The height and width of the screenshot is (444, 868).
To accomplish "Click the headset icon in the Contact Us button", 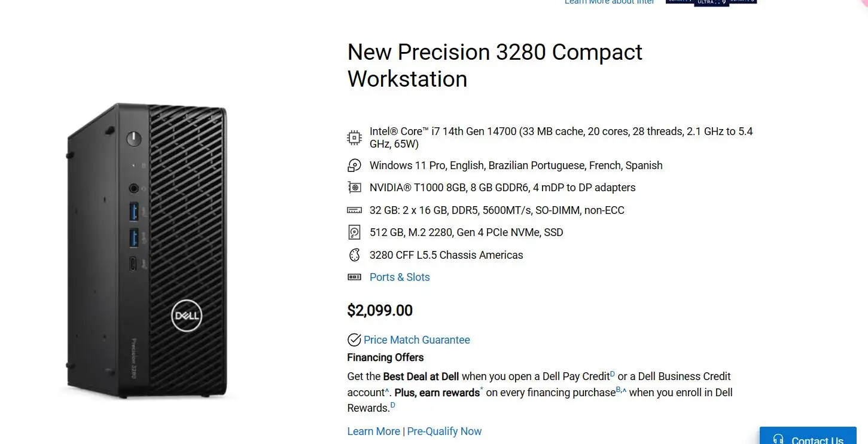I will click(778, 439).
